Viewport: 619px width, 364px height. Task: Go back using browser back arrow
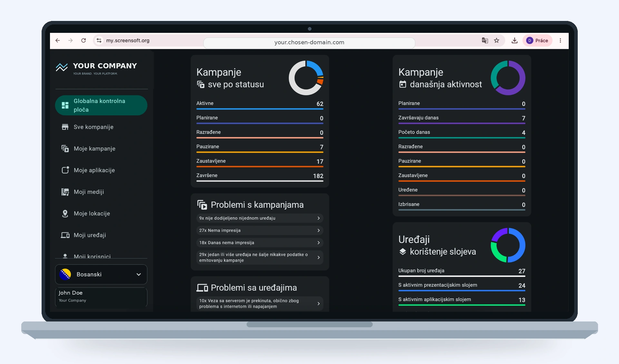[58, 41]
